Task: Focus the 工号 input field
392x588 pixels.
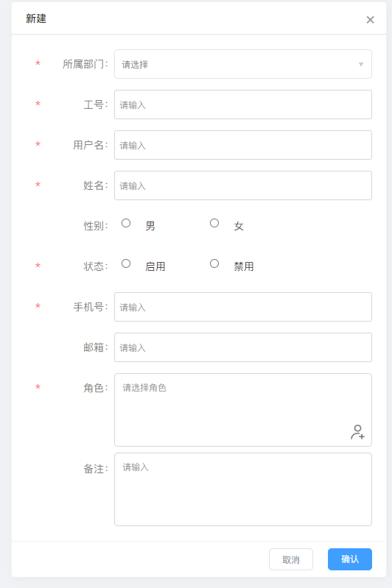Action: 243,105
